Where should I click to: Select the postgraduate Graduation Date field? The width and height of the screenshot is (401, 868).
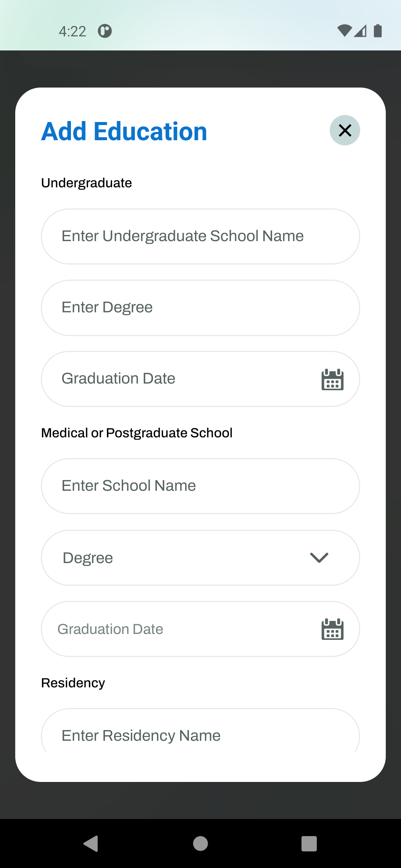click(x=178, y=629)
